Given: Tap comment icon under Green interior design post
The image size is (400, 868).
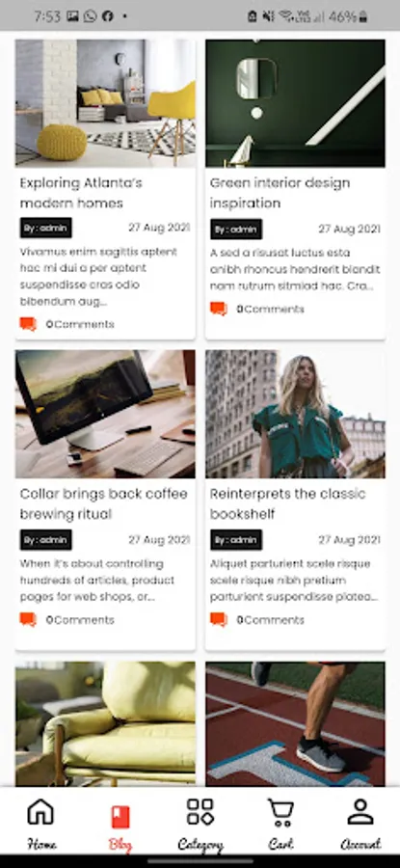Looking at the screenshot, I should point(219,309).
